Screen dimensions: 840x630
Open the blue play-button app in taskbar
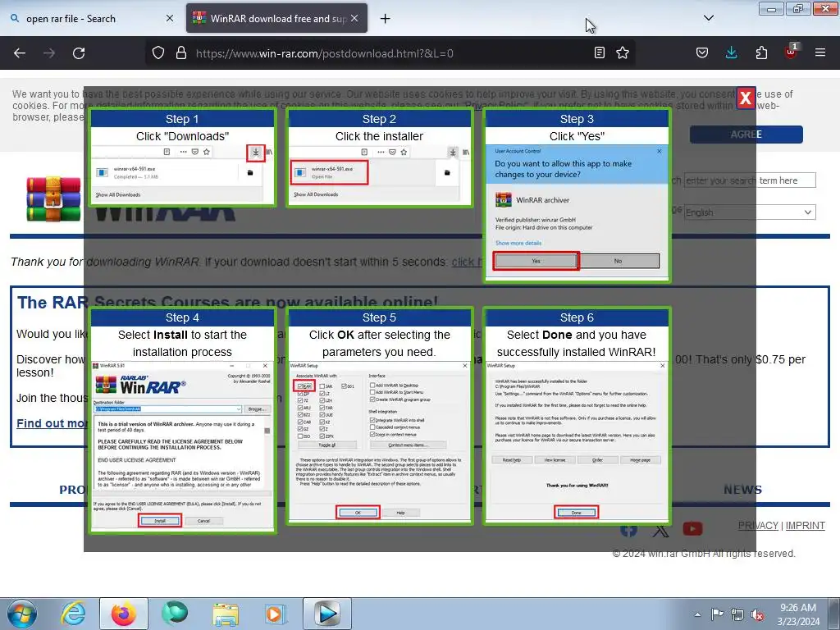[327, 614]
